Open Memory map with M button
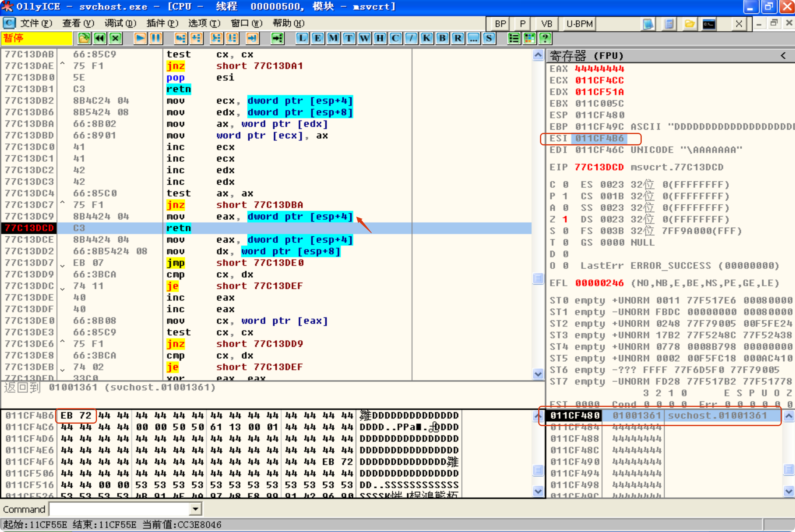This screenshot has width=795, height=532. point(333,38)
